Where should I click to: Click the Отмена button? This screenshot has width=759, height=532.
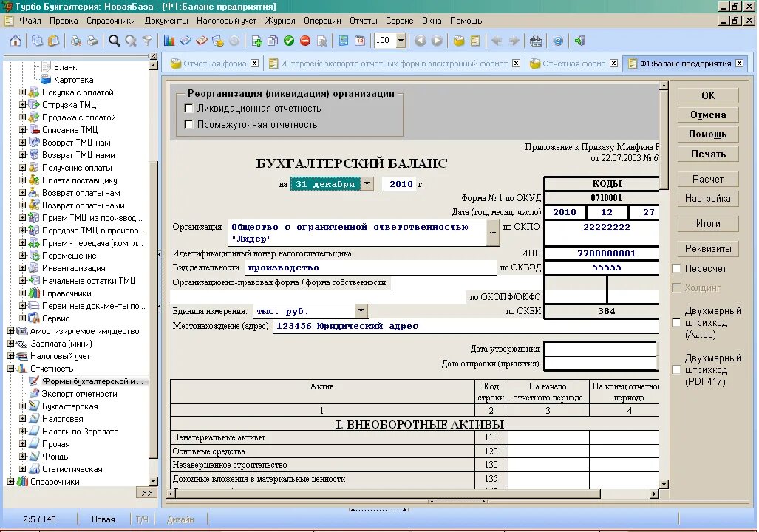click(708, 115)
